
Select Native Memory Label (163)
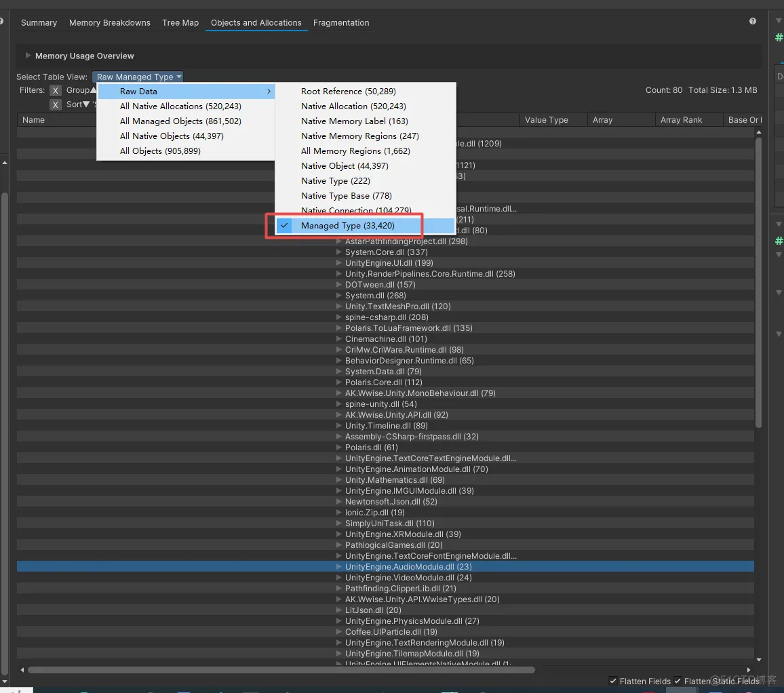(x=366, y=121)
